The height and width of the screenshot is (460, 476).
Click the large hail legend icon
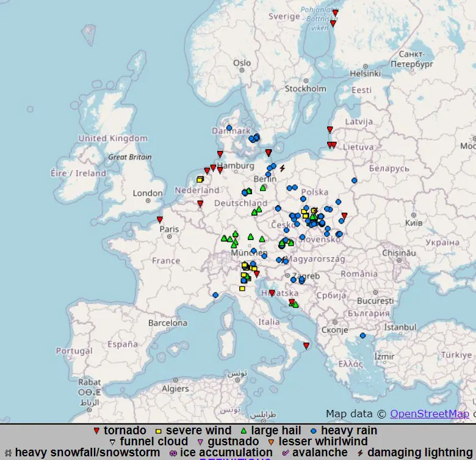[x=243, y=431]
